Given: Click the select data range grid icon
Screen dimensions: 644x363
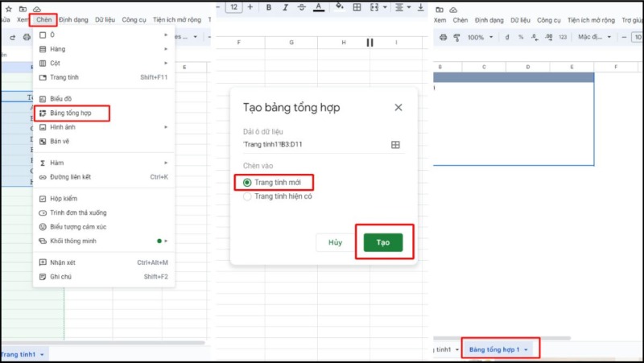Looking at the screenshot, I should (395, 145).
